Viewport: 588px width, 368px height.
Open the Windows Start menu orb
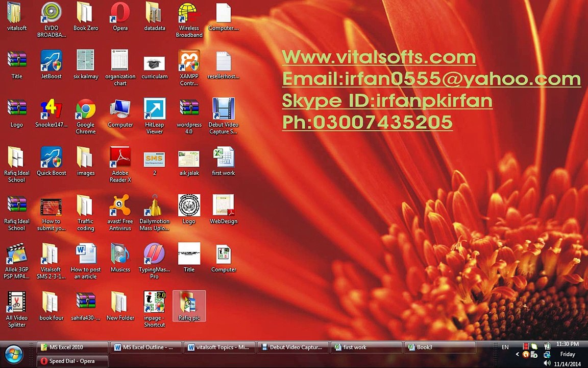click(14, 354)
